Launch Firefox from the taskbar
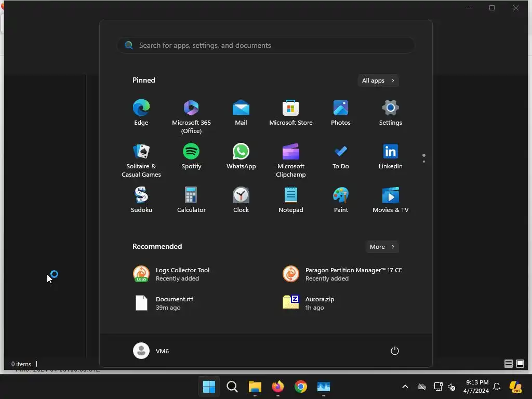The width and height of the screenshot is (532, 399). 278,387
